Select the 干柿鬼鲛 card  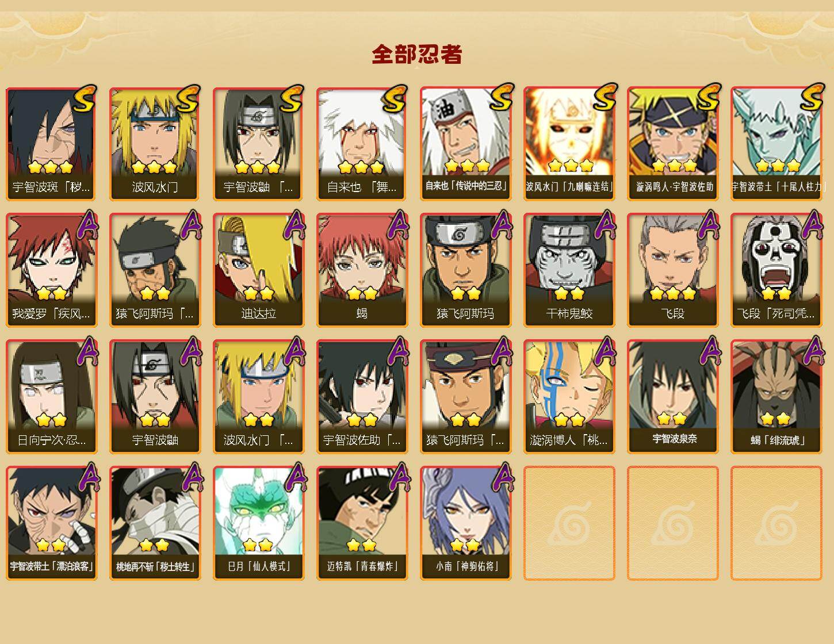[x=569, y=270]
